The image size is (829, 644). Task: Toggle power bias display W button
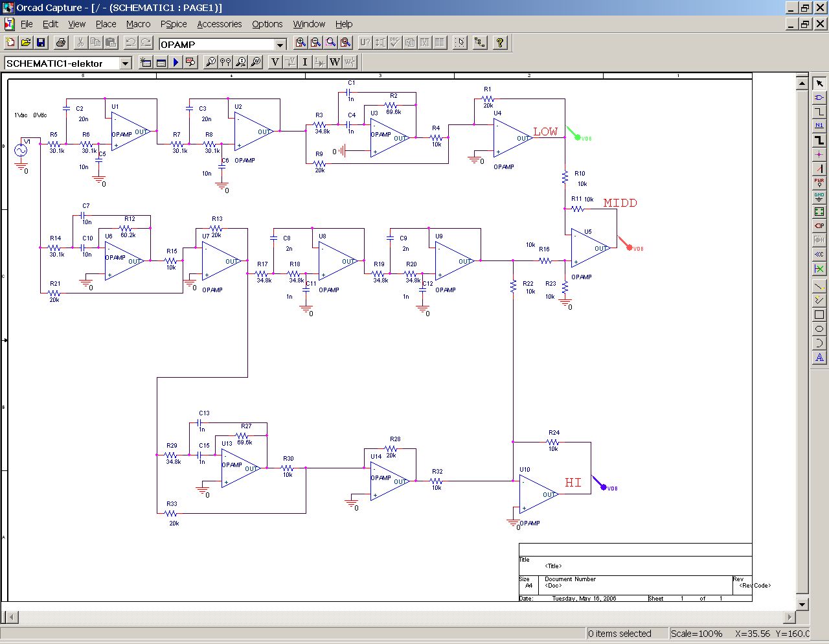(334, 62)
